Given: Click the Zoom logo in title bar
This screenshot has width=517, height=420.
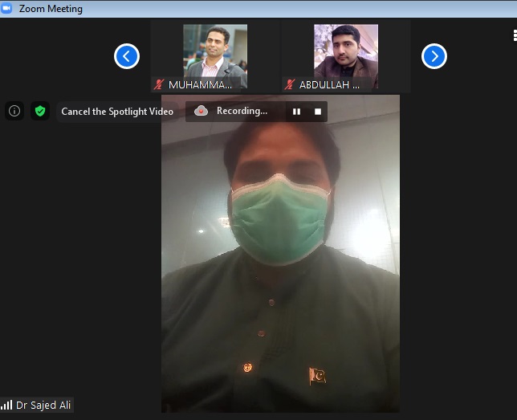Looking at the screenshot, I should pyautogui.click(x=6, y=9).
